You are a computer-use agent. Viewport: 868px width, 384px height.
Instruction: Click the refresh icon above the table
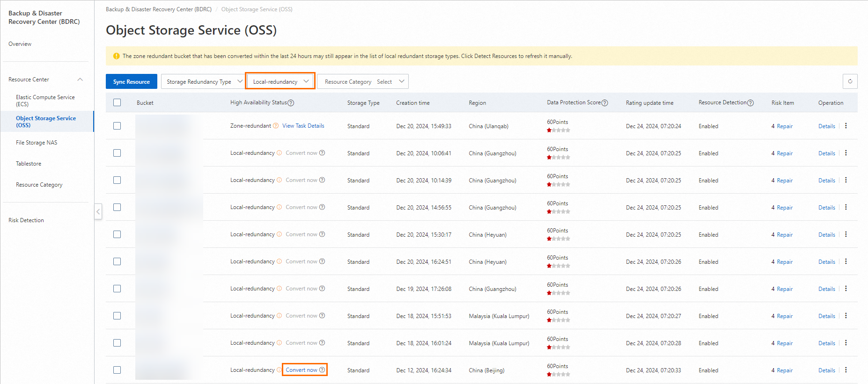850,81
